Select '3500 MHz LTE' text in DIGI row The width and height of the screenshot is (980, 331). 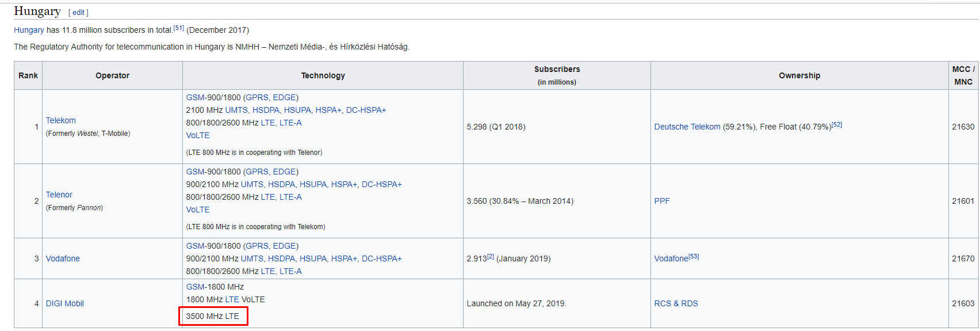213,316
